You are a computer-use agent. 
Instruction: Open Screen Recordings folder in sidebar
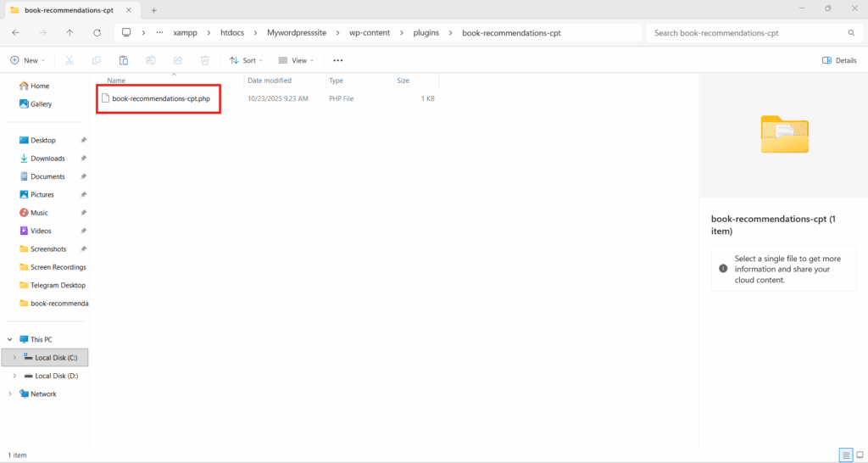tap(53, 267)
